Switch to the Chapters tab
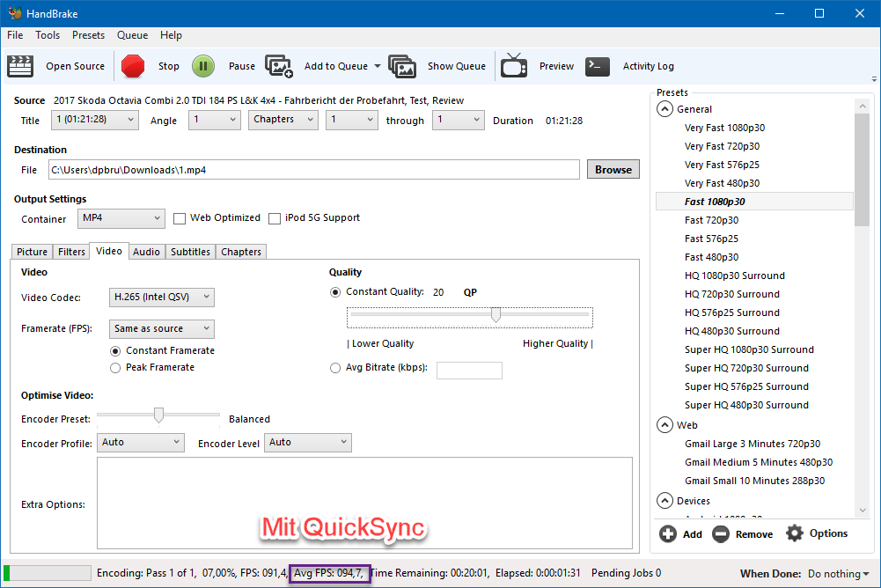 [241, 252]
